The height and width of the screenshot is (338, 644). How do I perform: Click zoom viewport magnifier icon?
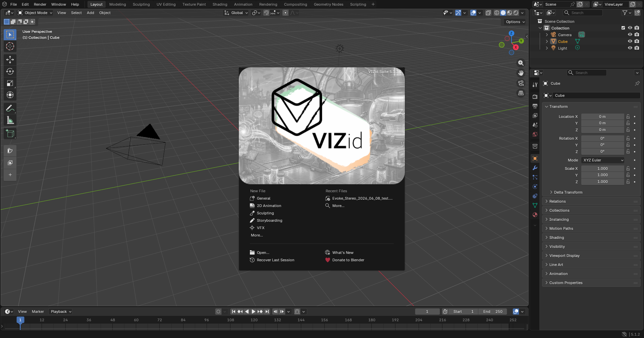point(521,63)
